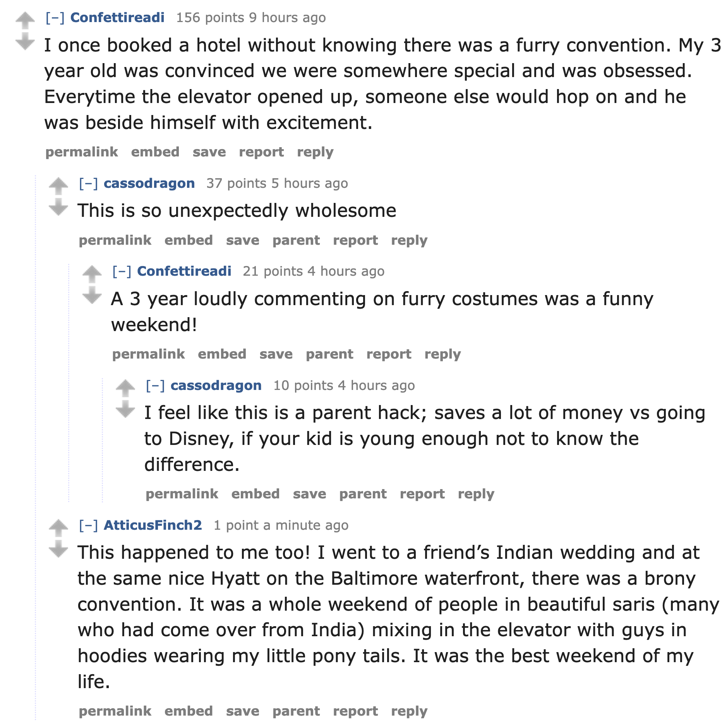The image size is (727, 728).
Task: Click embed under the top-level hotel comment
Action: [155, 152]
